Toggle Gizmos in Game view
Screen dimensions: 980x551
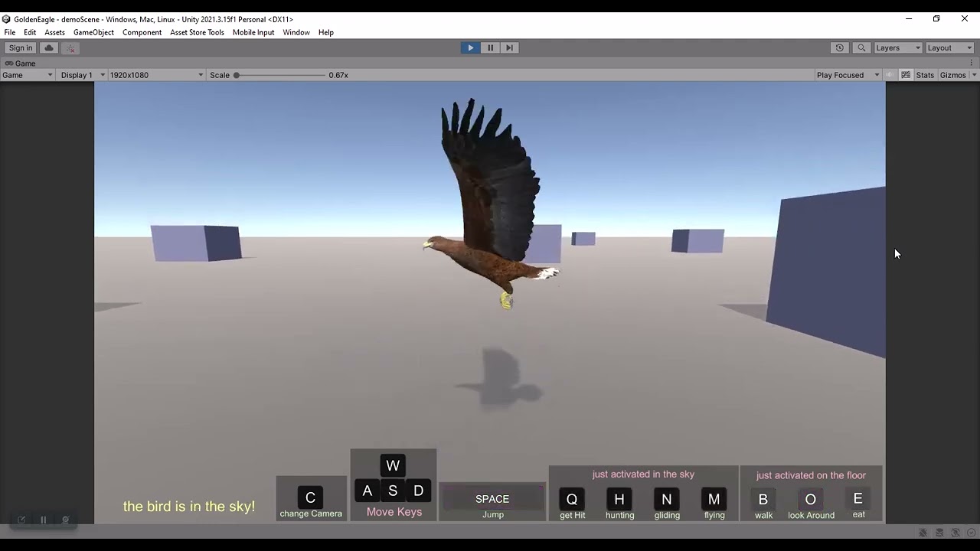[x=952, y=75]
